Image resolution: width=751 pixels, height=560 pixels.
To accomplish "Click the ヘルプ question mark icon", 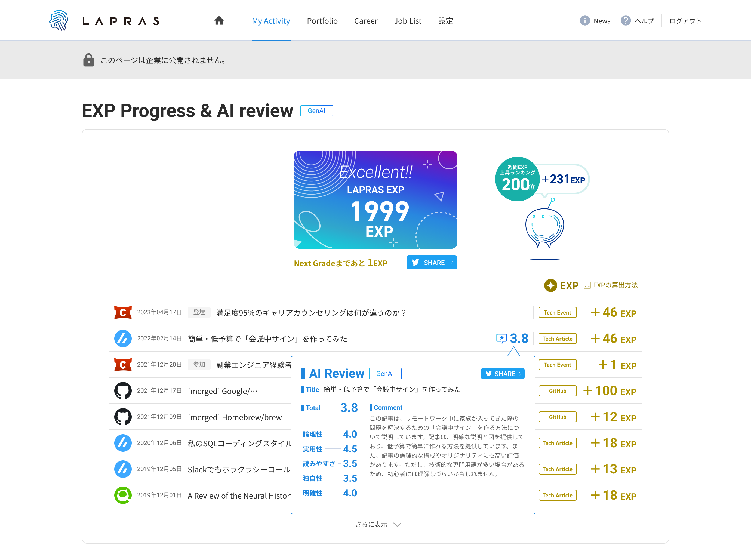I will point(625,21).
